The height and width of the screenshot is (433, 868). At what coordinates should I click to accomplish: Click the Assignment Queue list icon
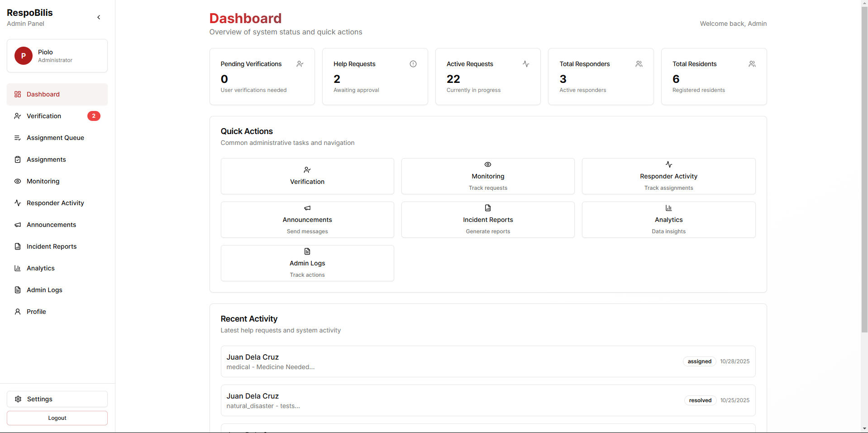pyautogui.click(x=18, y=138)
